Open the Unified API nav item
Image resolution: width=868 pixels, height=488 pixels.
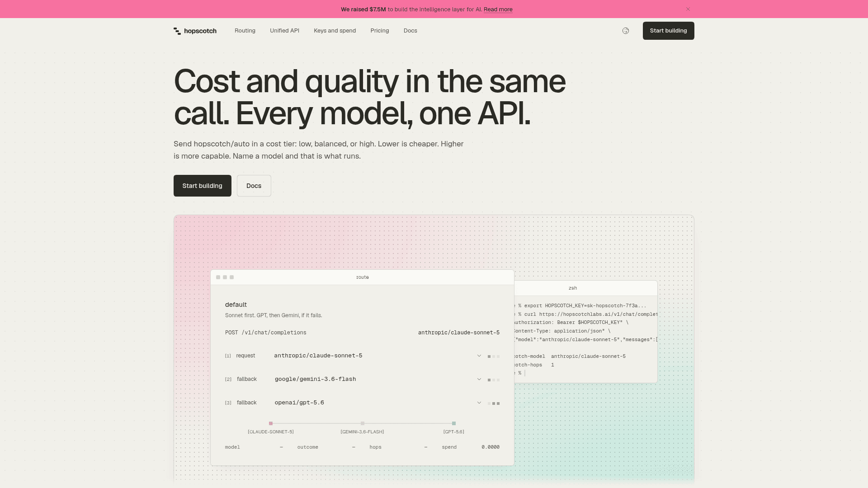coord(284,31)
